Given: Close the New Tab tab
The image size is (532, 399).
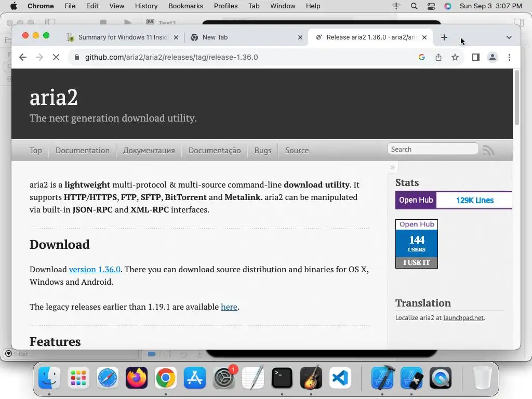Looking at the screenshot, I should pos(300,37).
